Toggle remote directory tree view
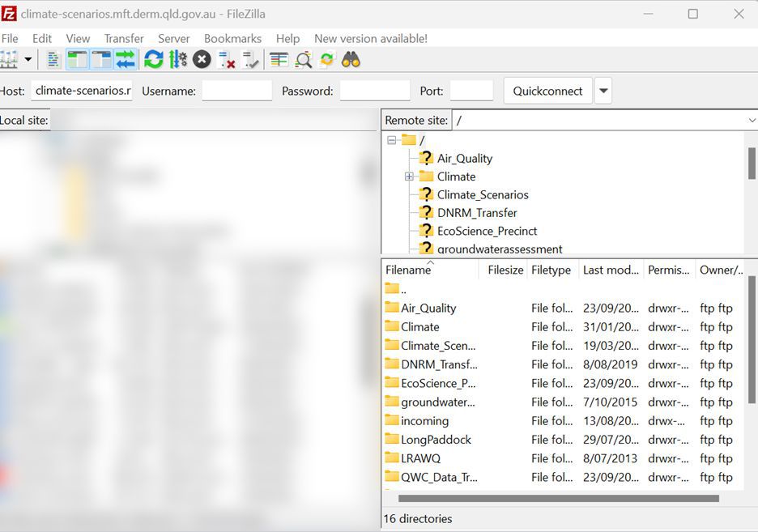The image size is (758, 532). (x=101, y=59)
